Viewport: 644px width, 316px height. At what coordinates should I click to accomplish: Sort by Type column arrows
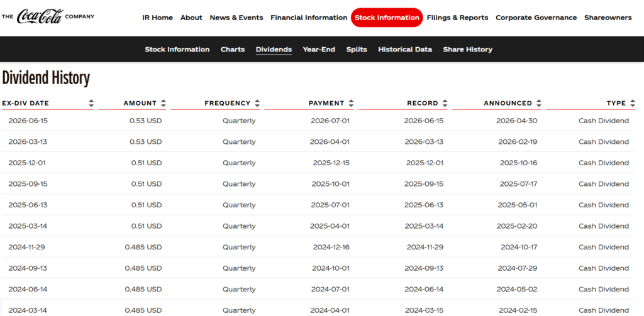click(x=633, y=104)
